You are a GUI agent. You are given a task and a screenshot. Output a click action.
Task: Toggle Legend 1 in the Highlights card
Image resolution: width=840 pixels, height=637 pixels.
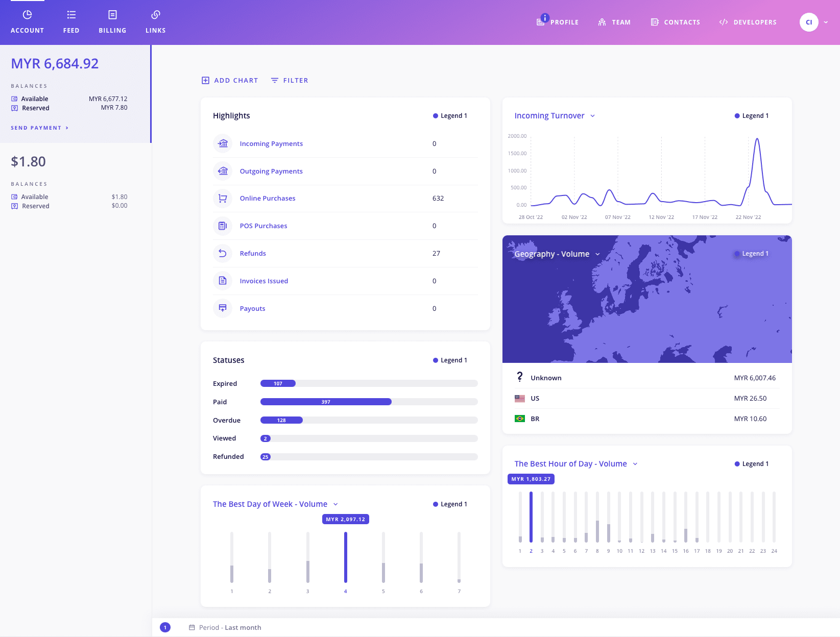point(450,116)
